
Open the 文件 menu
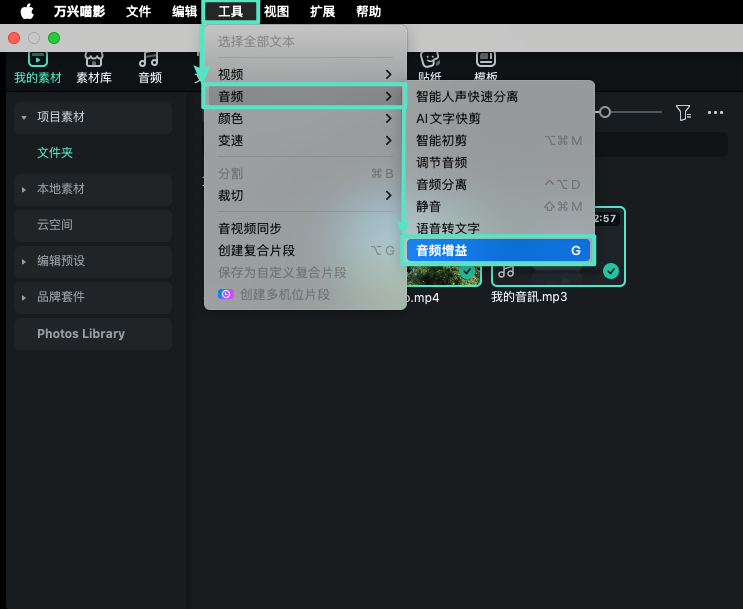(x=138, y=11)
